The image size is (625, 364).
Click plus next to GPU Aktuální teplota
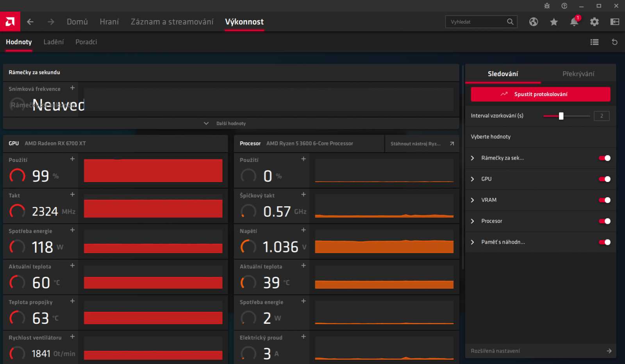72,266
